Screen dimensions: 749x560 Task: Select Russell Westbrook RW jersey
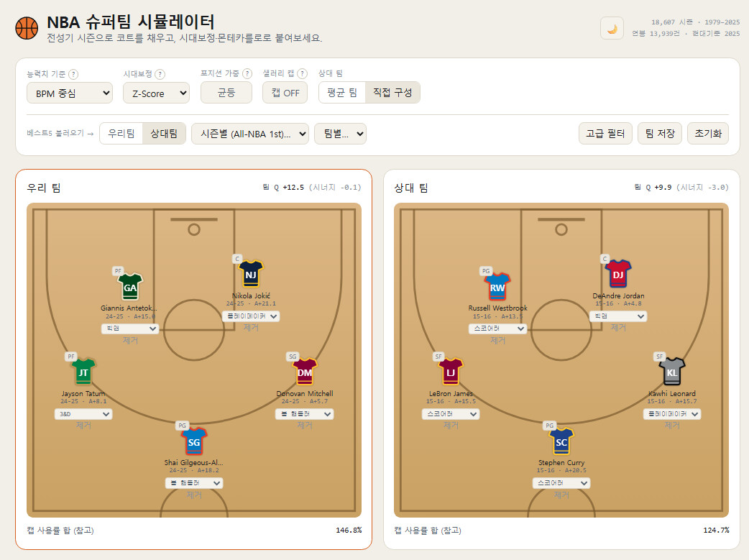pyautogui.click(x=497, y=287)
